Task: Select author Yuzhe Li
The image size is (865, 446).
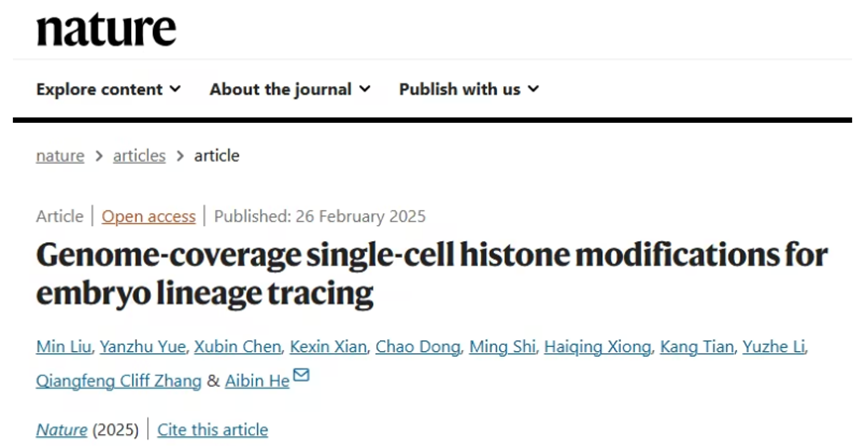Action: [x=773, y=347]
